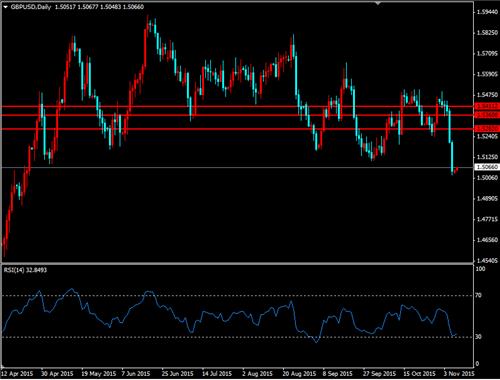
Task: Click the RSI(14) 32.8493 indicator label
Action: pos(25,270)
